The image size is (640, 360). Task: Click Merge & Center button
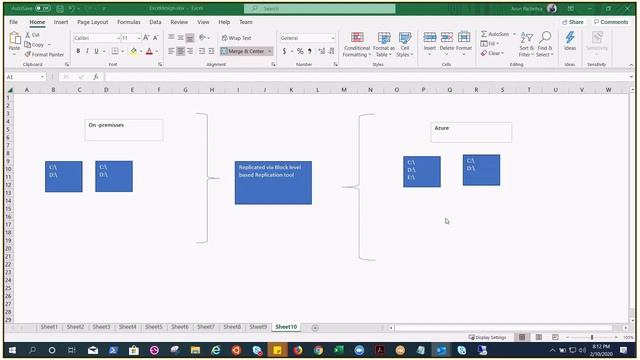point(243,51)
